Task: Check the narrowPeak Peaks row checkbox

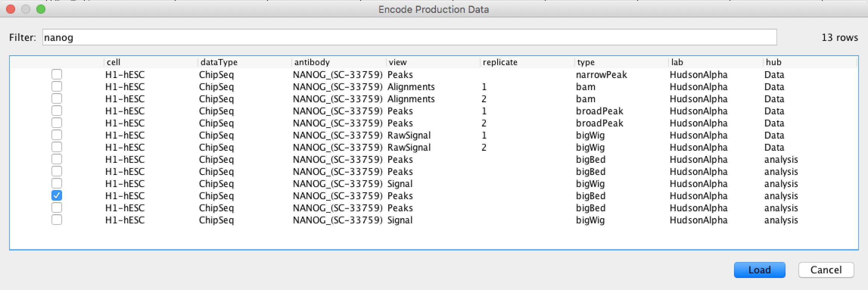Action: coord(57,74)
